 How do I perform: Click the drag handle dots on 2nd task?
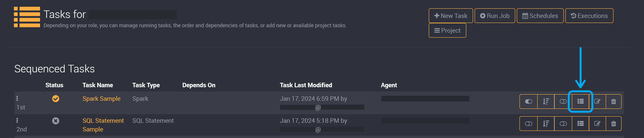17,120
